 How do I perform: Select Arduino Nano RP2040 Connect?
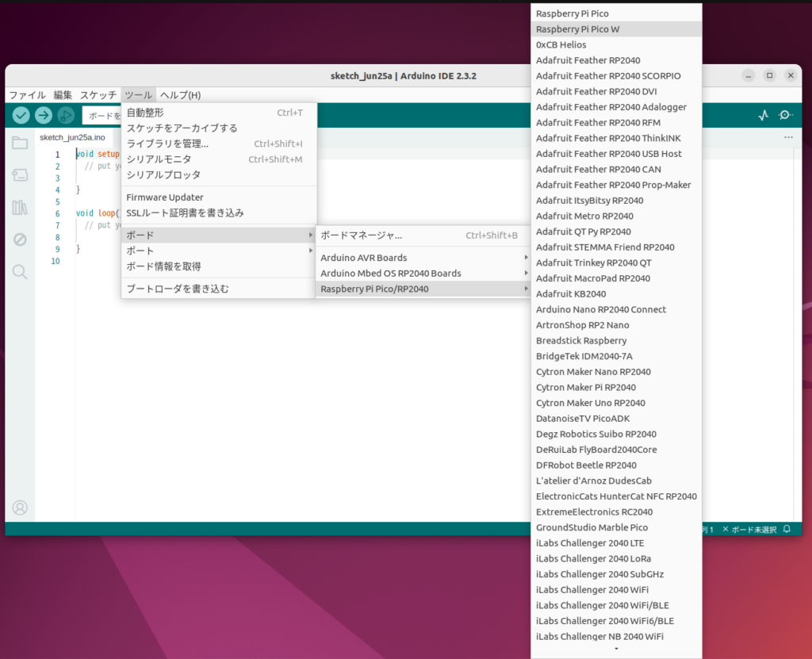click(616, 309)
